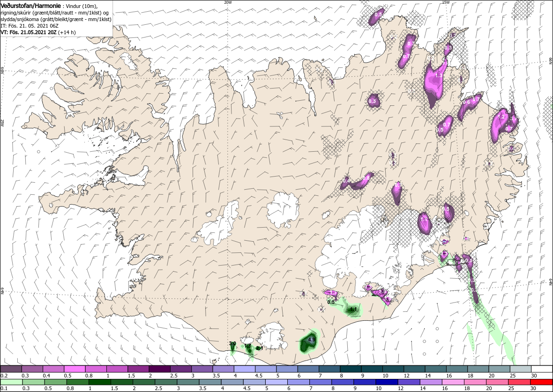Screen dimensions: 553x392
Task: Click the valid time 'VT: Fös. 21.05.2021 20Z'
Action: pyautogui.click(x=29, y=32)
